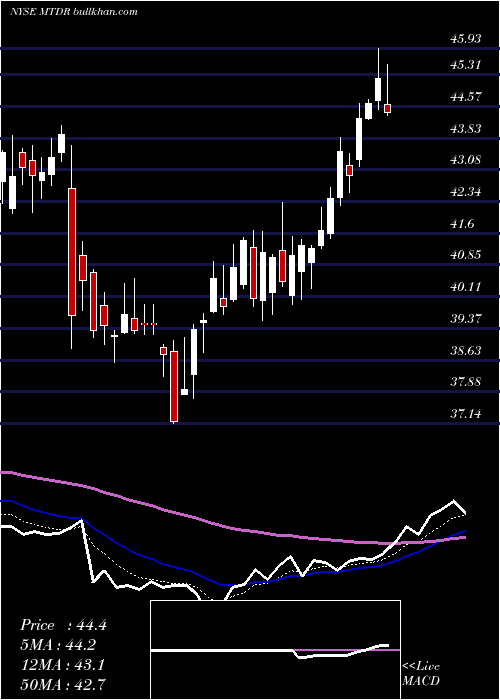The height and width of the screenshot is (700, 500).
Task: Click the 5MA : 44.2 readout
Action: point(58,645)
